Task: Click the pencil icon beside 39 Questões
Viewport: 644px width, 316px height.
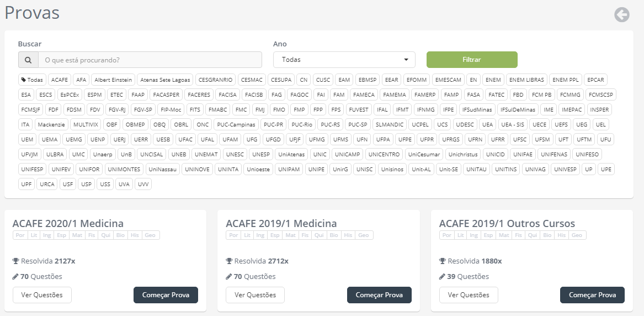Action: (x=443, y=277)
